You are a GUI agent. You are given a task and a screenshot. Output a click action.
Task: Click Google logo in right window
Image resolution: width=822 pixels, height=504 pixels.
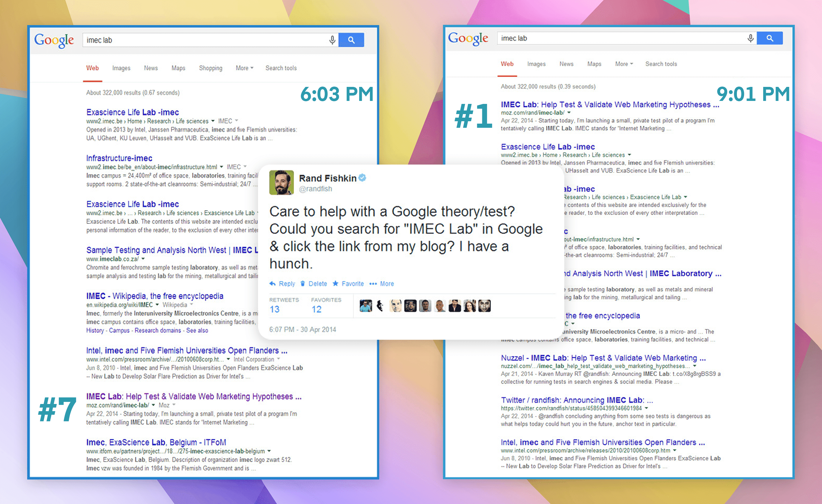(x=468, y=39)
